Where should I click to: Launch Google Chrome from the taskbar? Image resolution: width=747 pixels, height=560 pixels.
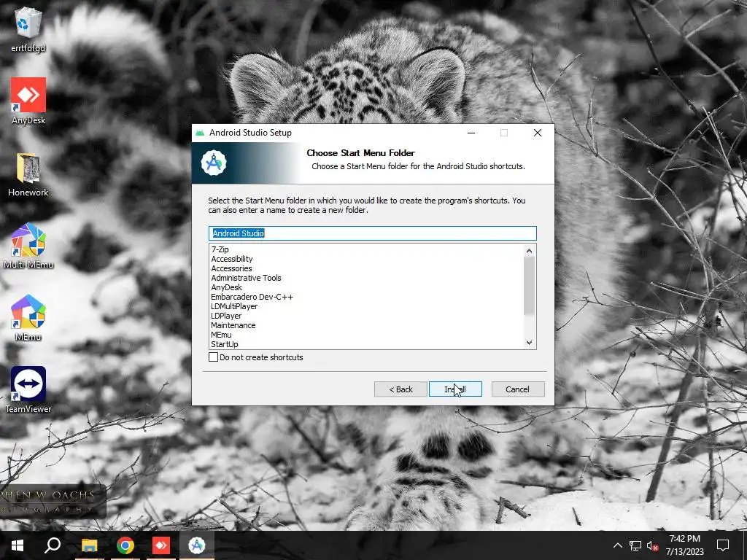pyautogui.click(x=125, y=545)
